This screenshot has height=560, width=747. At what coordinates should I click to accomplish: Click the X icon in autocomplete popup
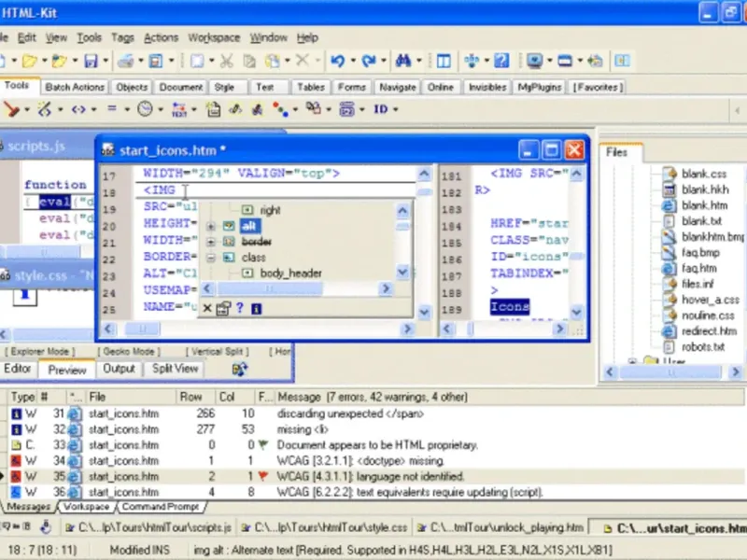[207, 308]
